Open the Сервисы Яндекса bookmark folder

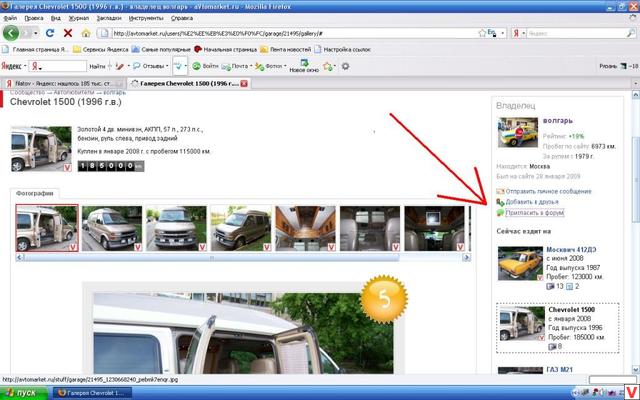pos(101,49)
